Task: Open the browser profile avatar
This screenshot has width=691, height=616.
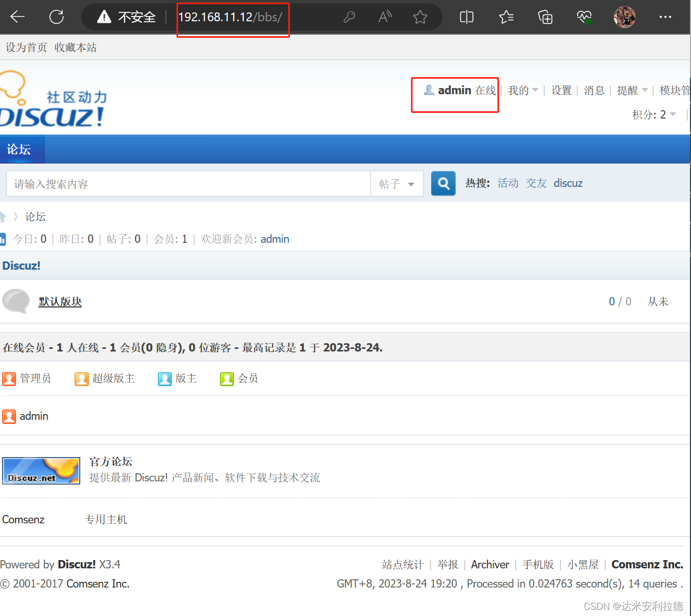Action: [x=624, y=17]
